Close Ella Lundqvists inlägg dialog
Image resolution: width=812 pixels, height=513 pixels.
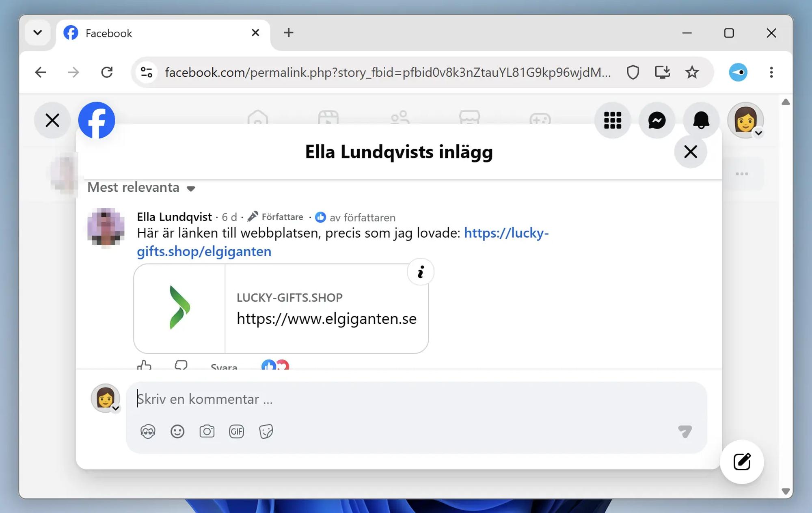pos(691,152)
